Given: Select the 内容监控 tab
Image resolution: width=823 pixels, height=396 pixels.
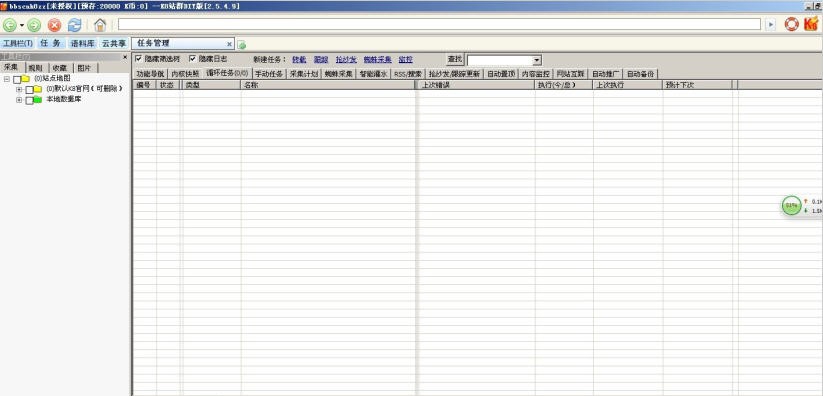Looking at the screenshot, I should point(535,74).
